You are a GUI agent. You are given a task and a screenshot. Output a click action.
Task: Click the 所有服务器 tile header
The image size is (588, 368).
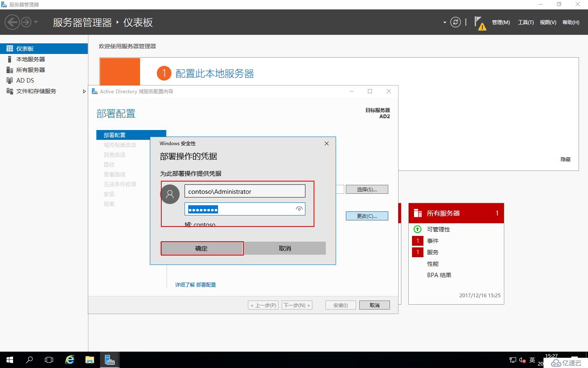(x=456, y=213)
